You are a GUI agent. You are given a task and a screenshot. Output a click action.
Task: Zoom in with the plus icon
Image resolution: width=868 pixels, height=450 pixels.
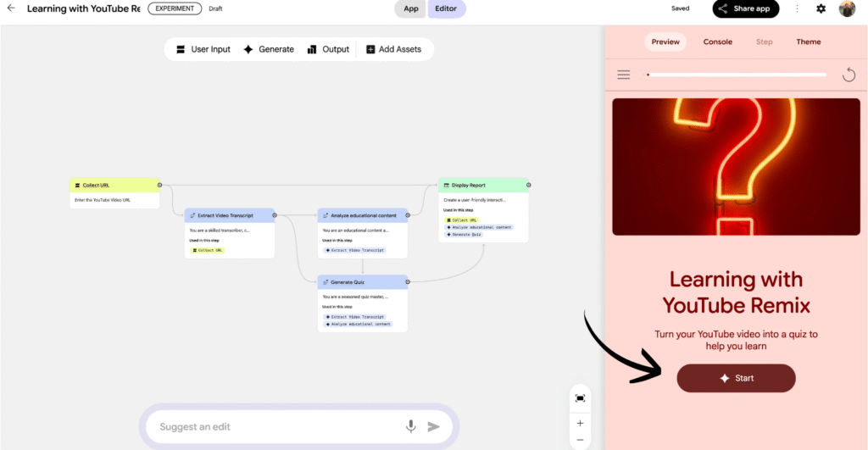(x=580, y=423)
